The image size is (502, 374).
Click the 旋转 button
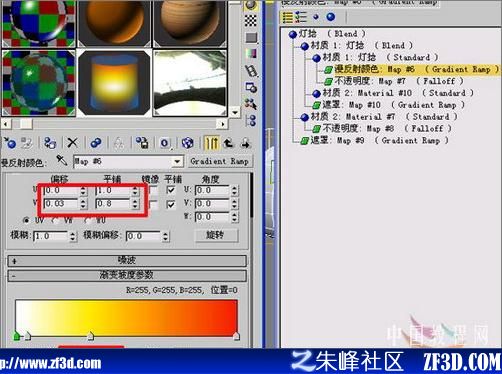216,235
